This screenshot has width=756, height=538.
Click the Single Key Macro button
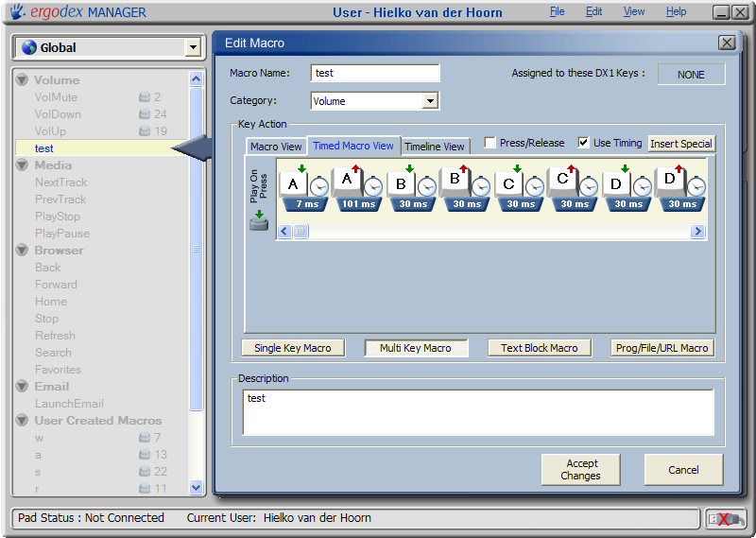click(x=293, y=348)
